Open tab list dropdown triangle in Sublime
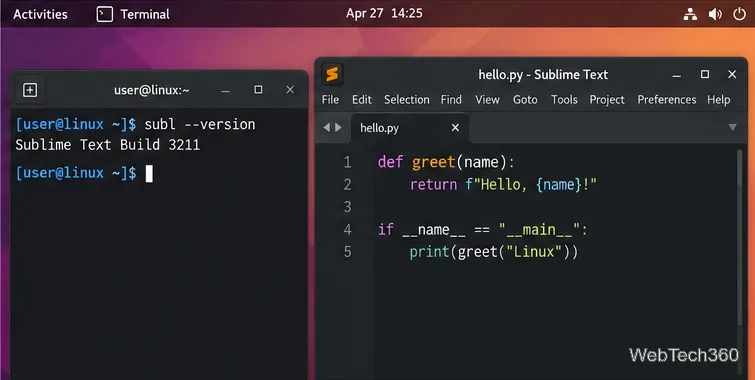Viewport: 755px width, 380px height. pos(732,128)
